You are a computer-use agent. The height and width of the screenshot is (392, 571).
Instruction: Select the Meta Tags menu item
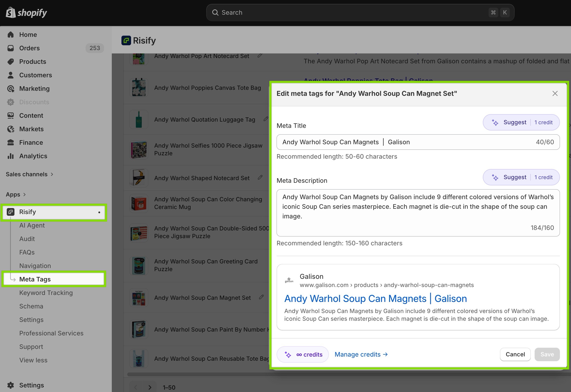tap(54, 279)
